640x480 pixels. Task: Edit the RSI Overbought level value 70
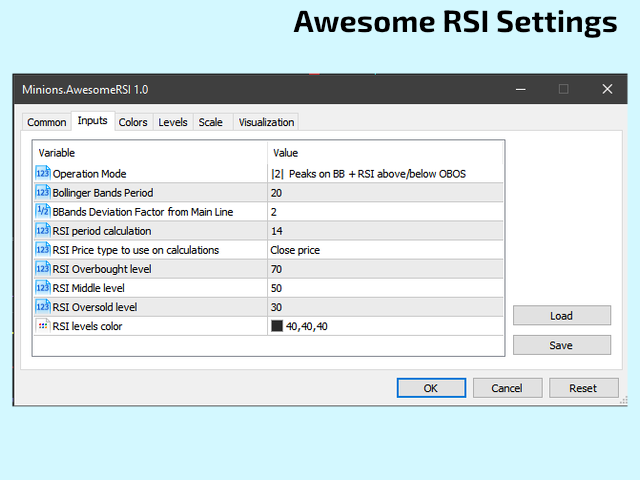coord(385,268)
